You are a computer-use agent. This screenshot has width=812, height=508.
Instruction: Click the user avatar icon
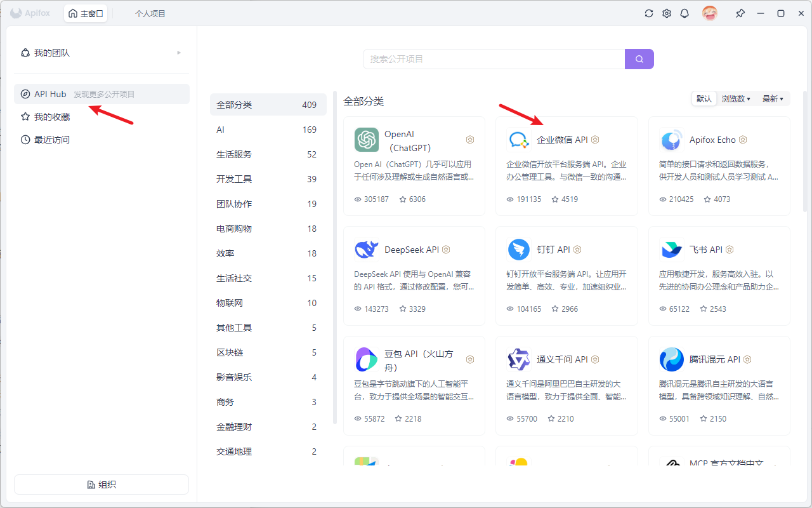tap(709, 13)
